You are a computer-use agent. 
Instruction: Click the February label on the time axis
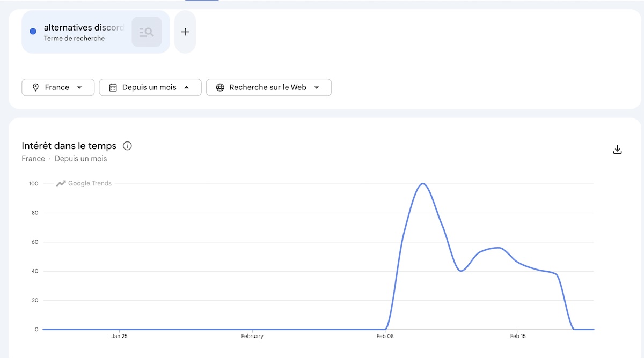coord(252,337)
